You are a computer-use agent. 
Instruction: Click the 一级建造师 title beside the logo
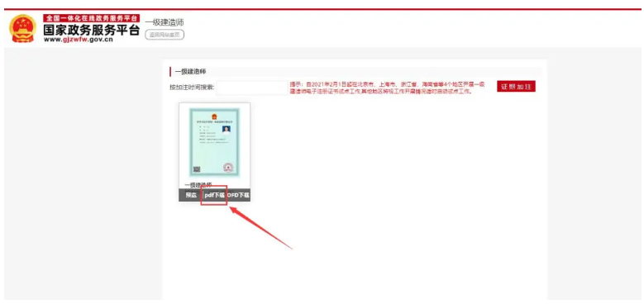[x=165, y=22]
